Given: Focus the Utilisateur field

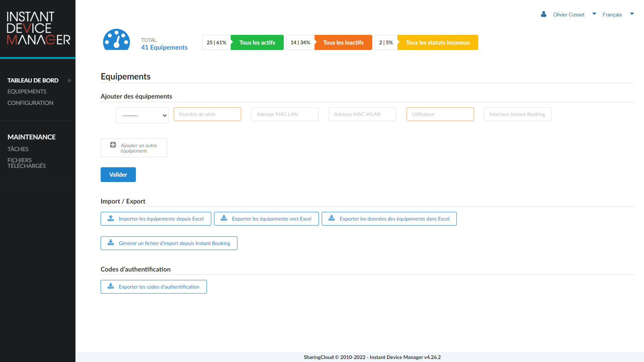Looking at the screenshot, I should (440, 114).
